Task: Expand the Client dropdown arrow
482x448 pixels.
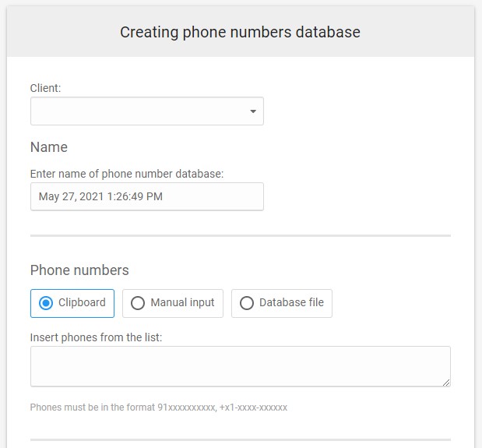Action: 253,111
